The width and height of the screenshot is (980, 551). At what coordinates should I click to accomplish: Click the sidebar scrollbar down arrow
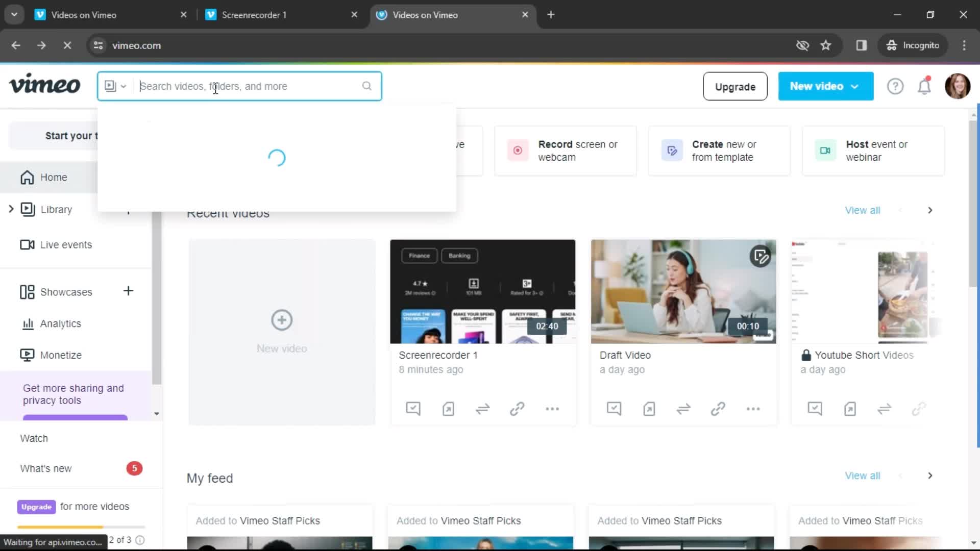[x=157, y=414]
